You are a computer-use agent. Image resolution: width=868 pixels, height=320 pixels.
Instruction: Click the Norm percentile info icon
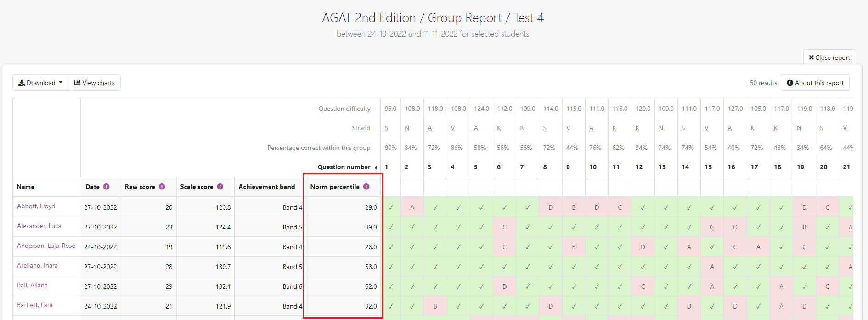point(366,187)
